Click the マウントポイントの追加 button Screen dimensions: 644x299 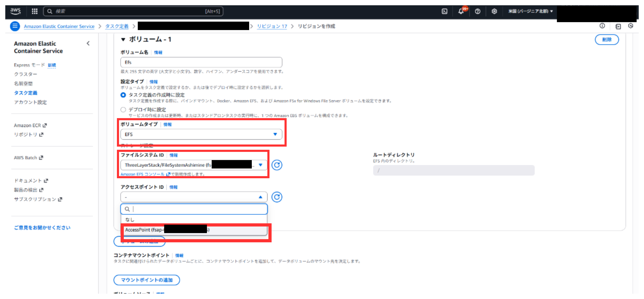point(146,280)
